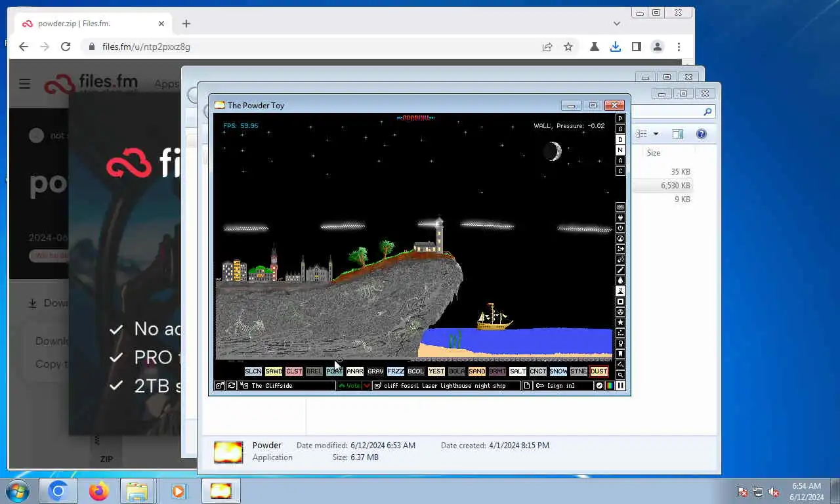Open the Favorites bookmark icon

coord(620,354)
